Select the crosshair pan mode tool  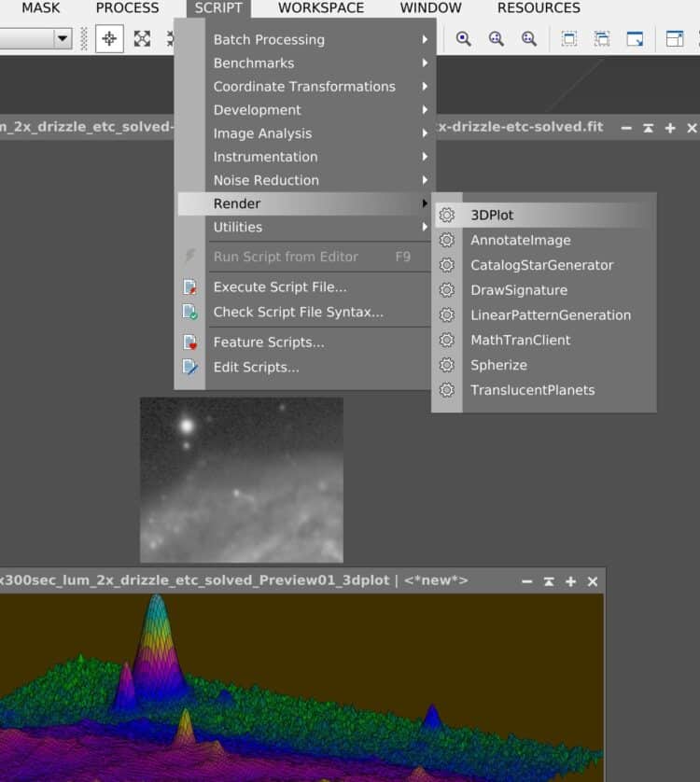109,38
